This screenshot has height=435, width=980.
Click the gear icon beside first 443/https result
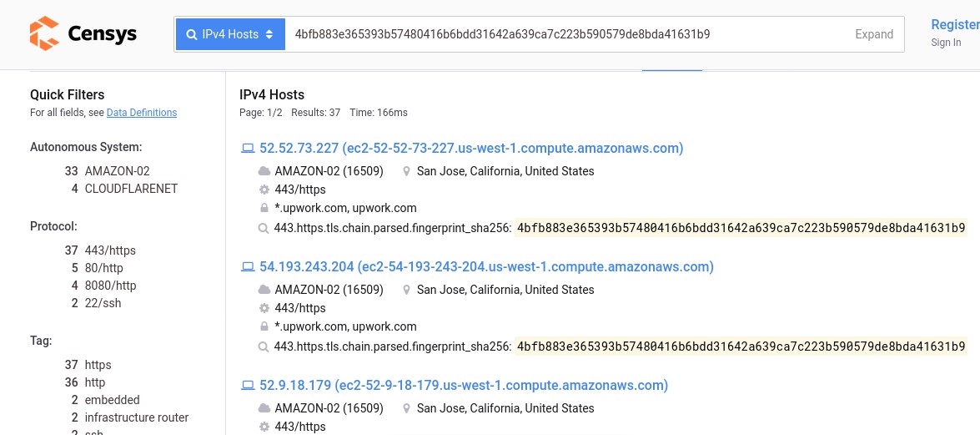[264, 190]
